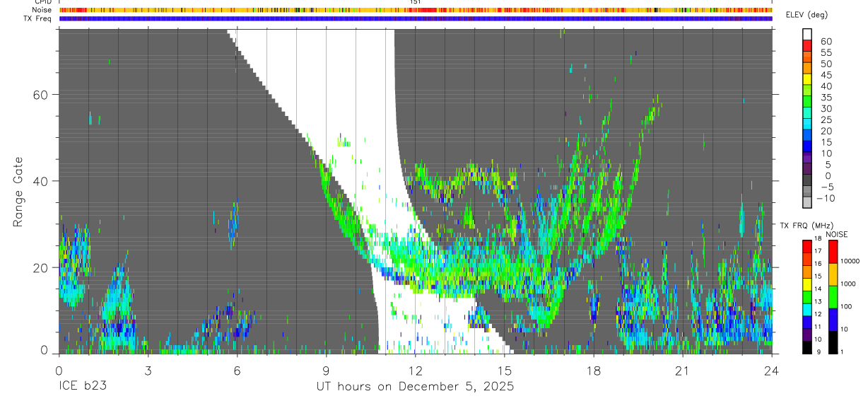
Task: Click the ELEV (deg) colorbar title
Action: 807,15
